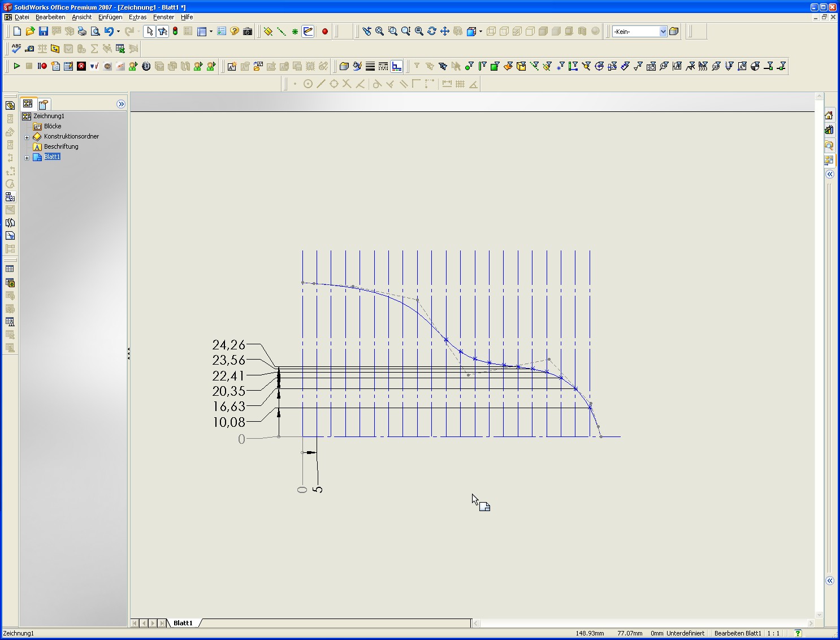This screenshot has width=840, height=640.
Task: Select the Blatt1 sheet tab
Action: click(183, 623)
